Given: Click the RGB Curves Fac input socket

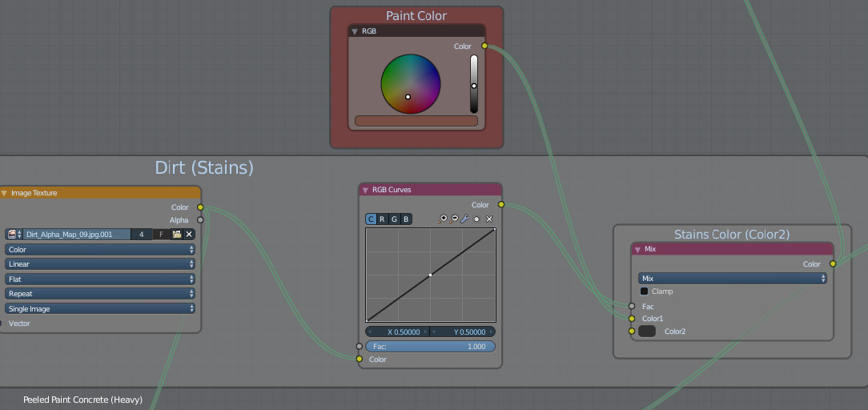Looking at the screenshot, I should pyautogui.click(x=360, y=347).
